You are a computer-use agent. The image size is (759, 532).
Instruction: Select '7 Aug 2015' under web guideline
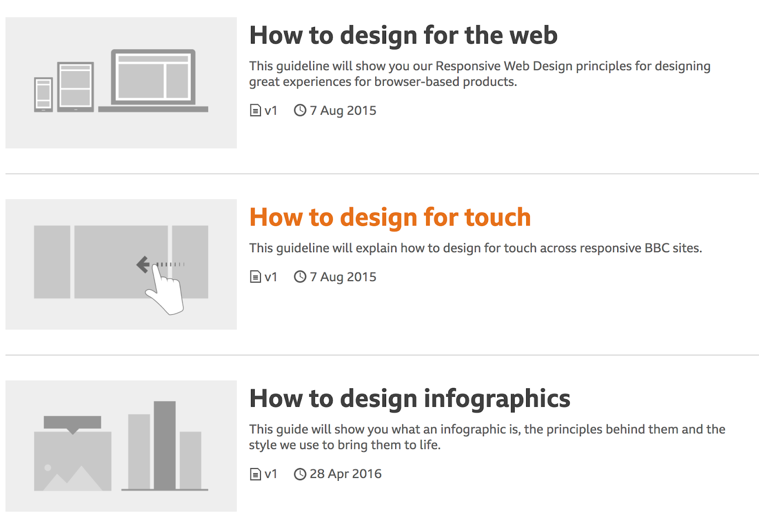[343, 110]
